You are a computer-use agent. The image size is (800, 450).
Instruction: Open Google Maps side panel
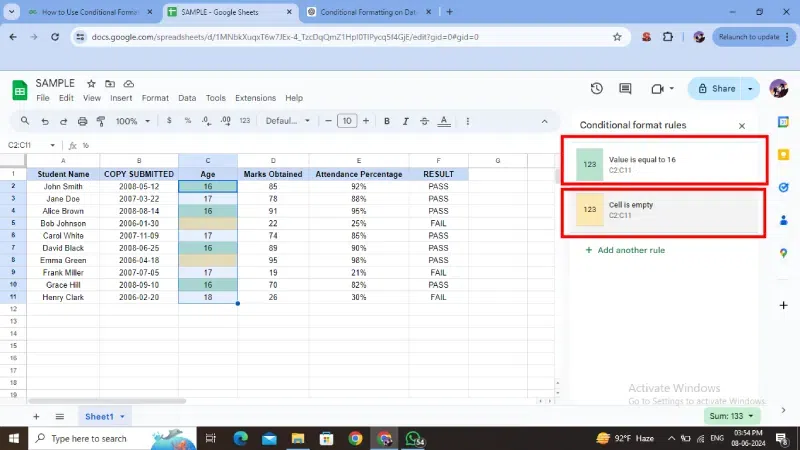pyautogui.click(x=783, y=253)
